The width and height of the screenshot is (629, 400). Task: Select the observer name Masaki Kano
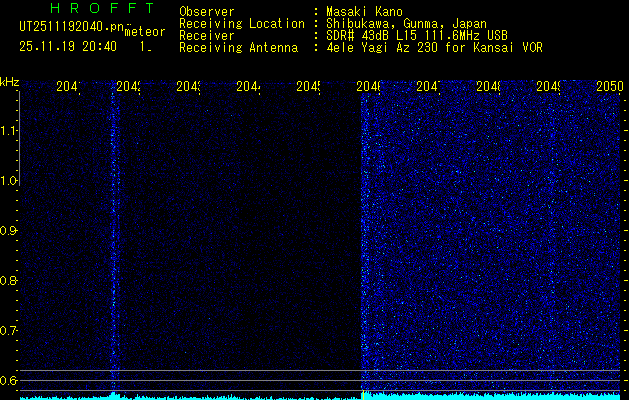[x=364, y=12]
